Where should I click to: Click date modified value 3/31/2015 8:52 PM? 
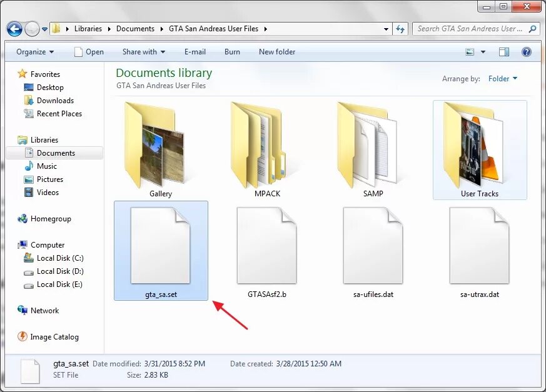pos(174,364)
